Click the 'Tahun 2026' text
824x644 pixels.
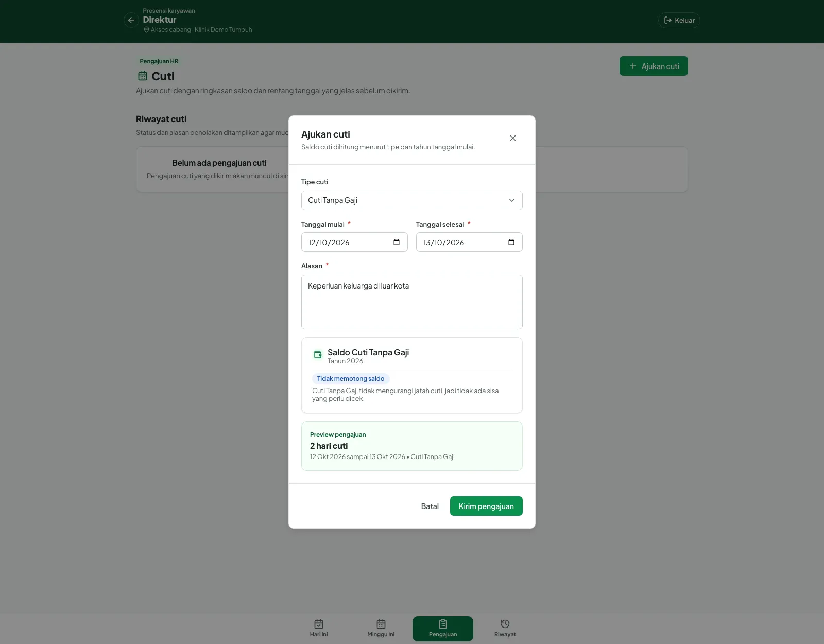click(345, 361)
